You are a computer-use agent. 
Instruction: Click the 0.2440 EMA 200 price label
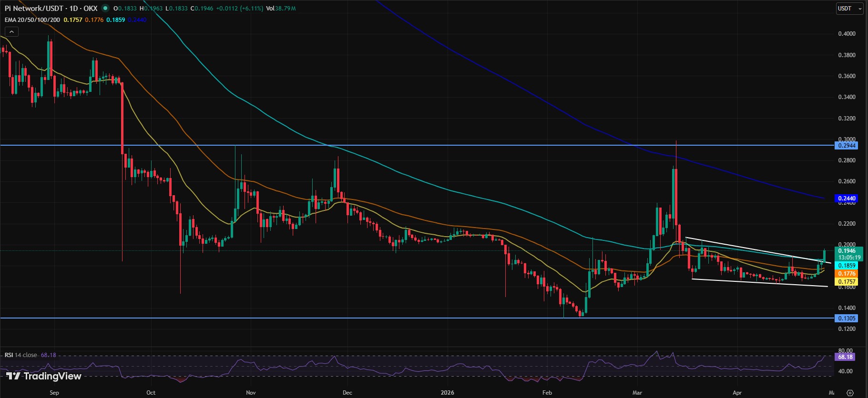coord(847,198)
